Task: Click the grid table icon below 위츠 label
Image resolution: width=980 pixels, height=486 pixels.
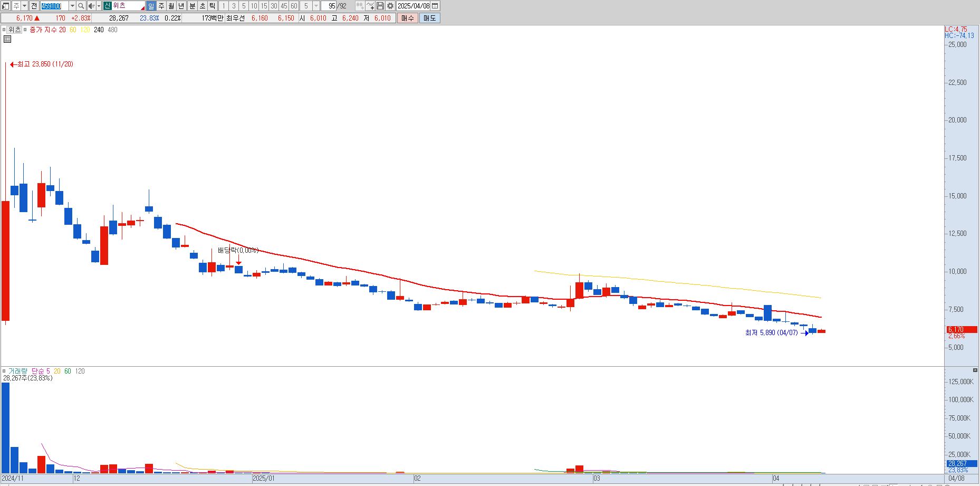Action: pyautogui.click(x=7, y=39)
